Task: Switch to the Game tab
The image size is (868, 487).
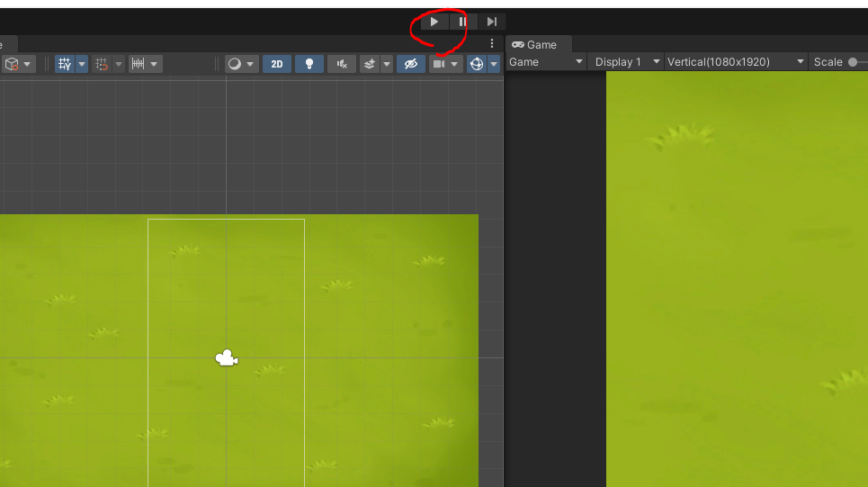Action: (x=535, y=44)
